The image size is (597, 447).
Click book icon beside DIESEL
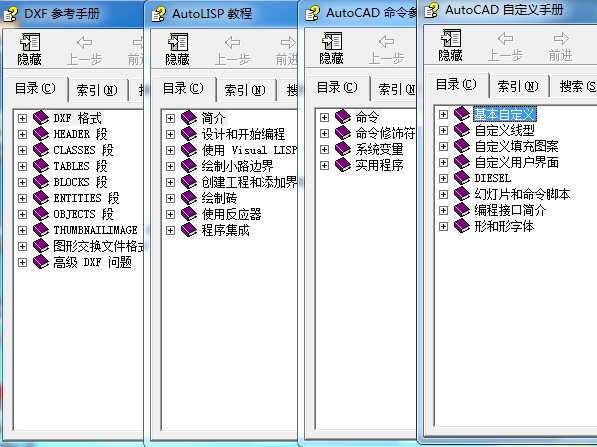pos(462,177)
